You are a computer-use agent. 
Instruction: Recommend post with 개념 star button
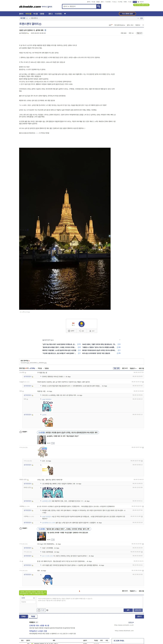point(82,324)
